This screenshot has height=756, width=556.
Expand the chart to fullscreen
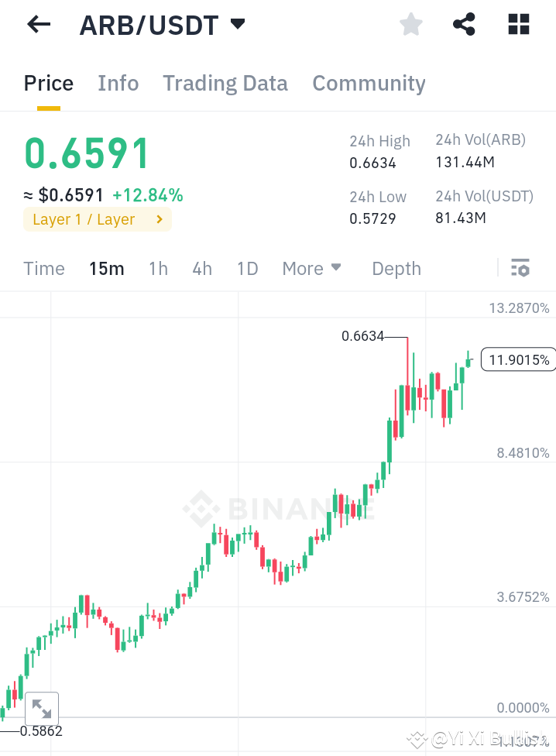coord(42,708)
